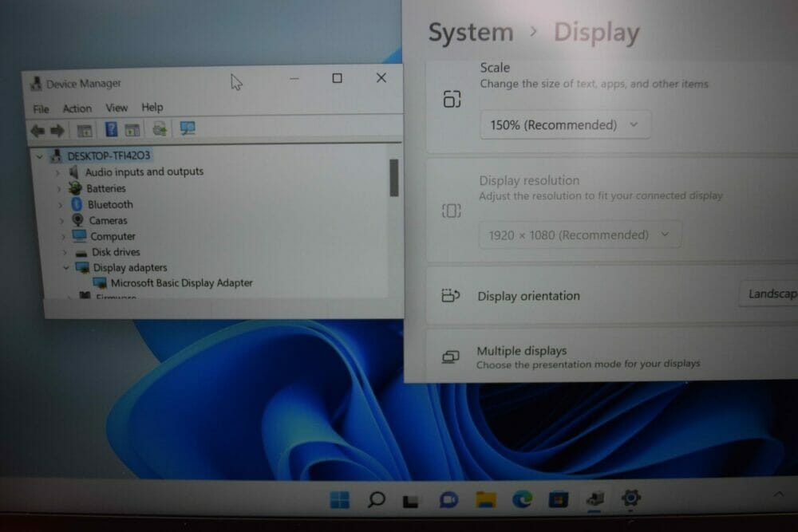
Task: Open the File menu in Device Manager
Action: [41, 108]
